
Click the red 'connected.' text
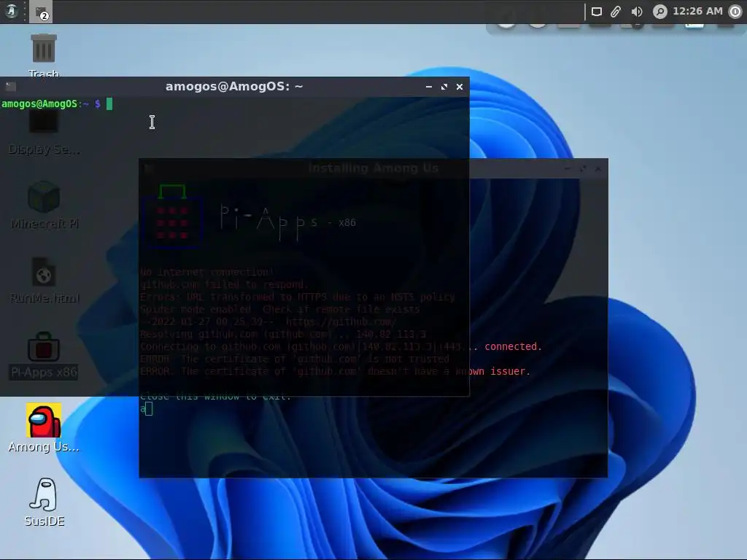513,346
